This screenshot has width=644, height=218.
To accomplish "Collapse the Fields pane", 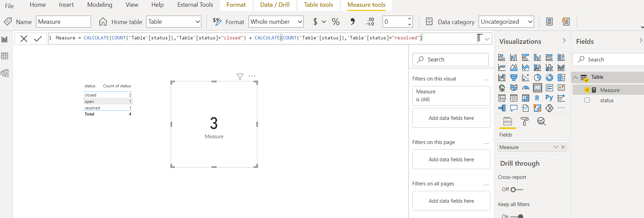I will (x=641, y=40).
